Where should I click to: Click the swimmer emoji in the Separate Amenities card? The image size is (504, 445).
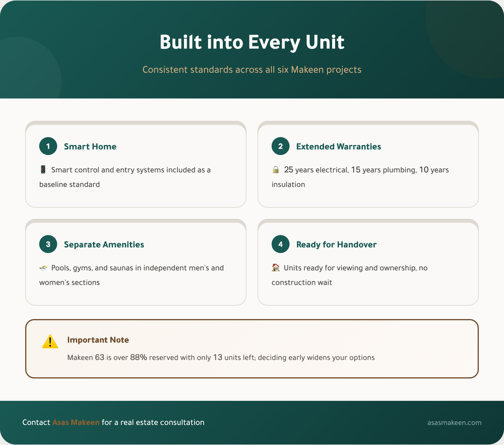43,268
